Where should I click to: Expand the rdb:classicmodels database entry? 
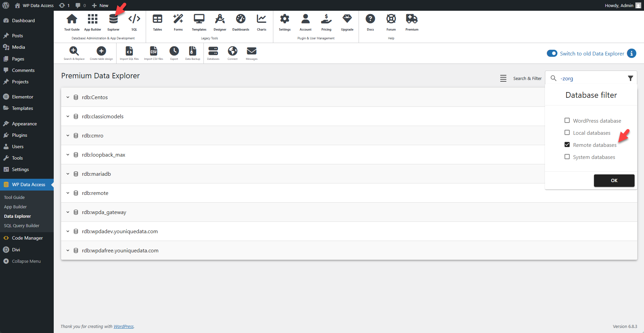(68, 116)
